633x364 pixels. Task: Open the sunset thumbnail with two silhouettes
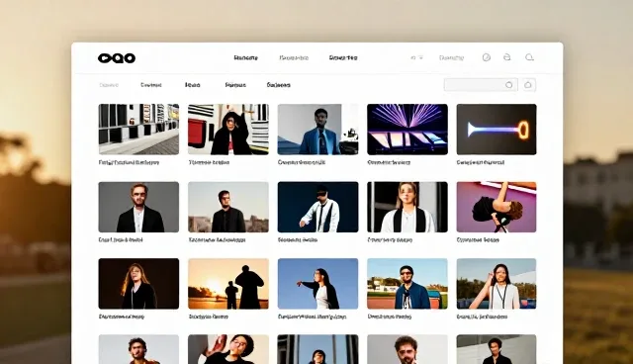[228, 284]
